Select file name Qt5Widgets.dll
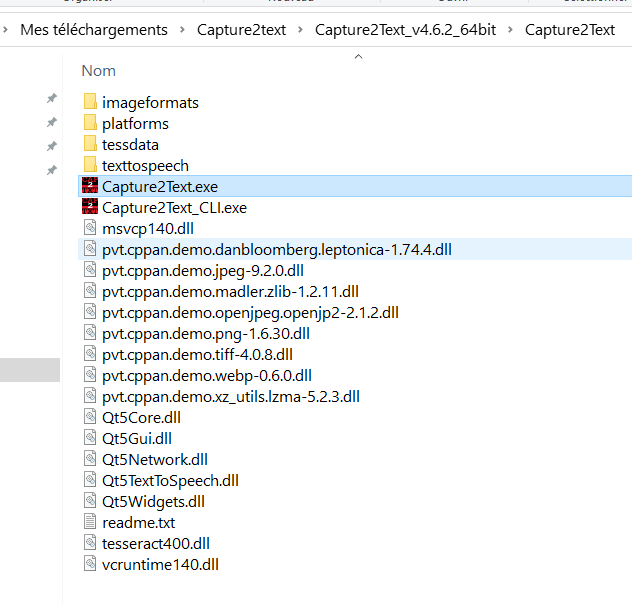 (x=153, y=502)
